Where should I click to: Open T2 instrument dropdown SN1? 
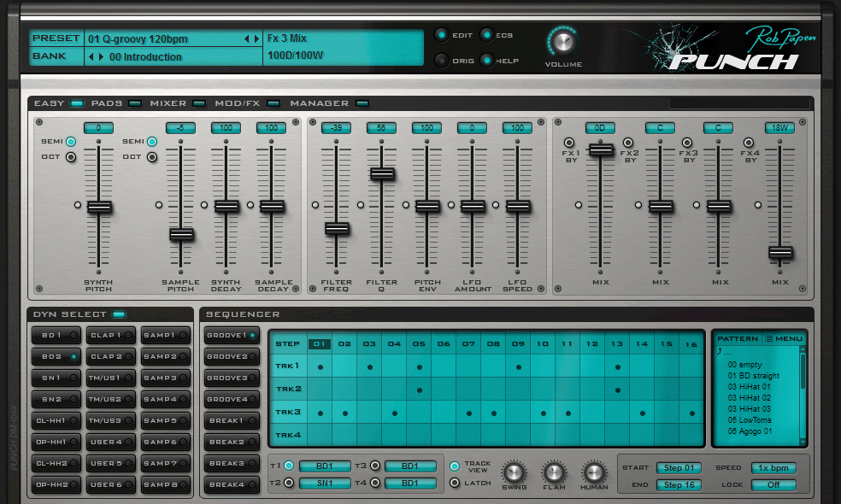(325, 483)
